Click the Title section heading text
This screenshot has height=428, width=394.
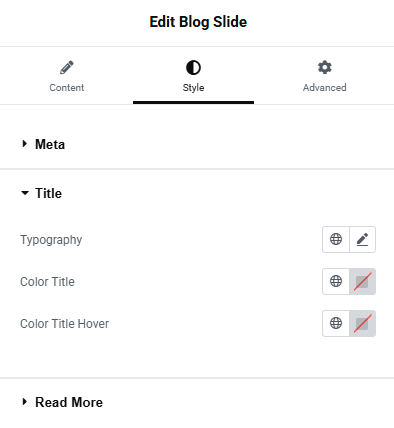[49, 193]
